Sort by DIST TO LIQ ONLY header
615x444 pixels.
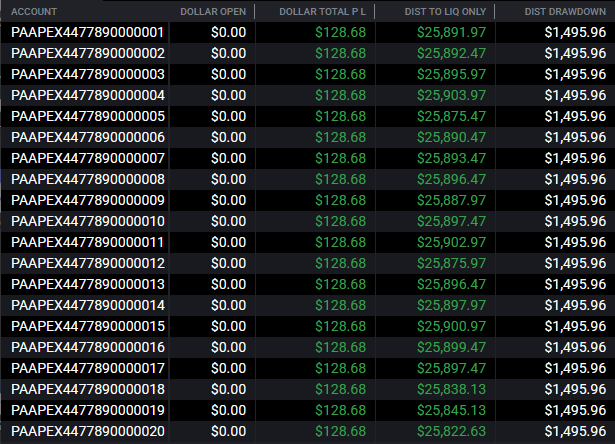pyautogui.click(x=445, y=12)
